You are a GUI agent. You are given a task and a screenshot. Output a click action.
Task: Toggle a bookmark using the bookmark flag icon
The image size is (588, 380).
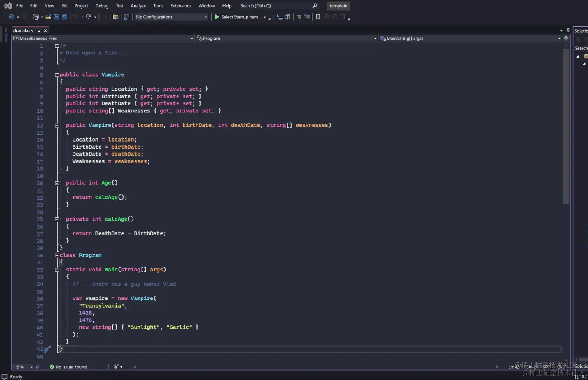pyautogui.click(x=317, y=17)
